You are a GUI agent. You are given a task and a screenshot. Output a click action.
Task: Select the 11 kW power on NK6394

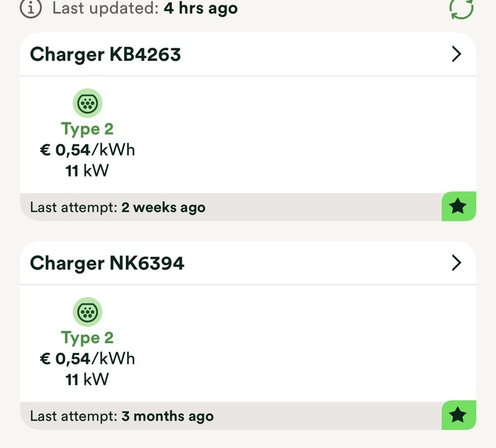(x=87, y=379)
